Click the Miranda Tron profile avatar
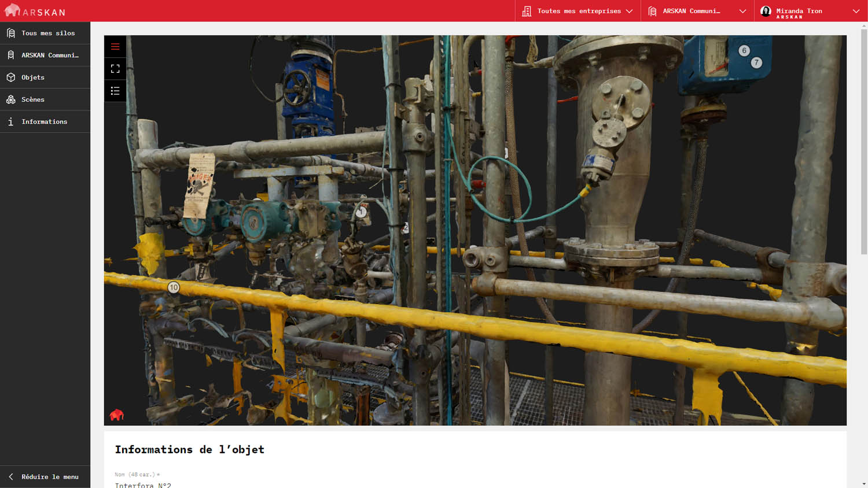Viewport: 868px width, 488px height. [766, 10]
